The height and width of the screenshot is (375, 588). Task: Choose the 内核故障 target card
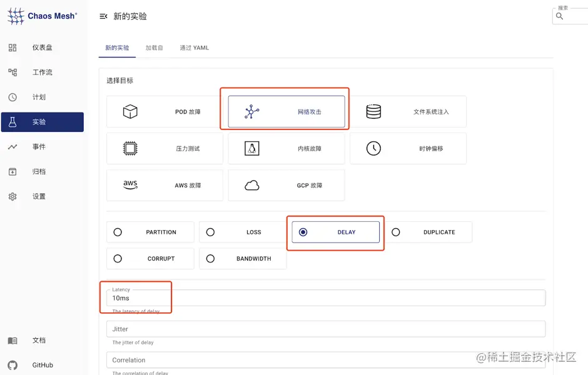point(286,148)
